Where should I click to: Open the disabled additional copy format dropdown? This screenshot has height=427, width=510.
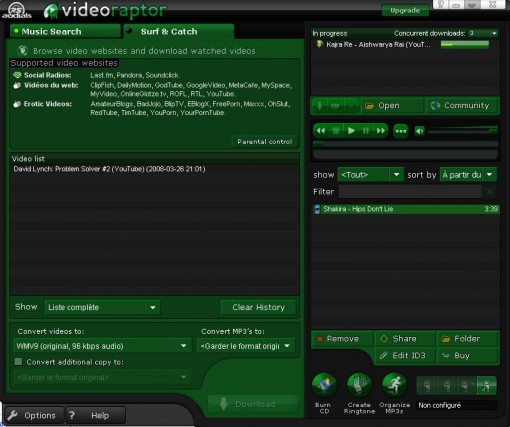coord(183,377)
